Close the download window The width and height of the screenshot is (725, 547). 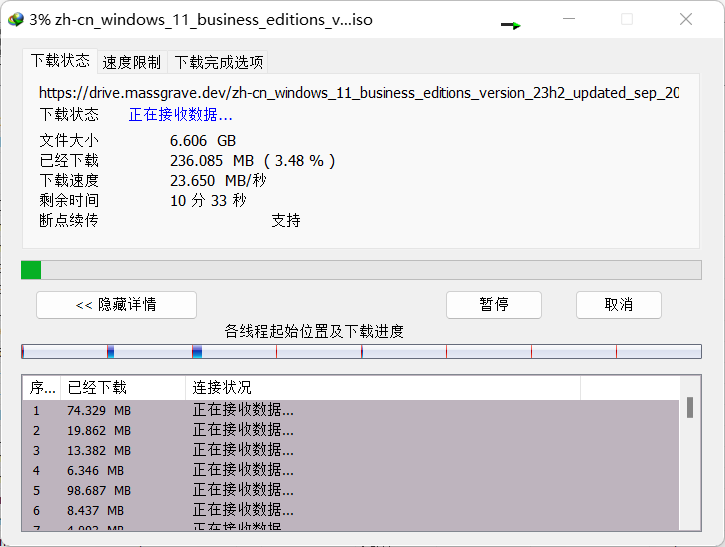(686, 19)
